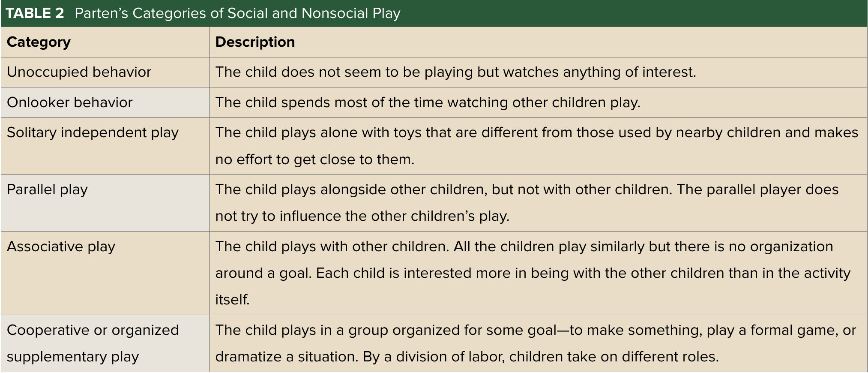
Task: Click the line beginning 'dramatize a situation.'
Action: [x=467, y=357]
